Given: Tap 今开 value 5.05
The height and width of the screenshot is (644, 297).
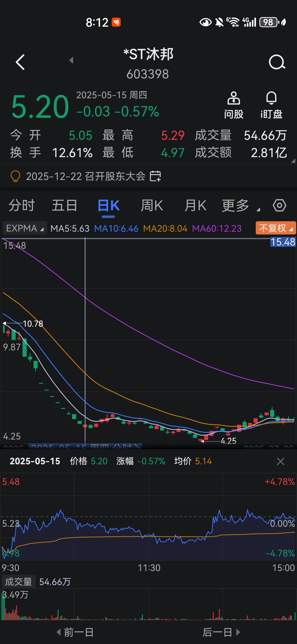Looking at the screenshot, I should coord(80,135).
